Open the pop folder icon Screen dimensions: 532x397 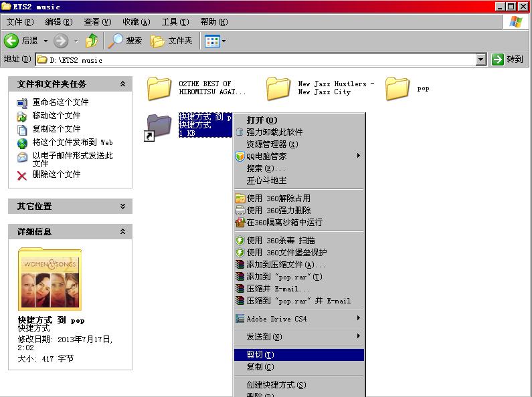pyautogui.click(x=397, y=88)
